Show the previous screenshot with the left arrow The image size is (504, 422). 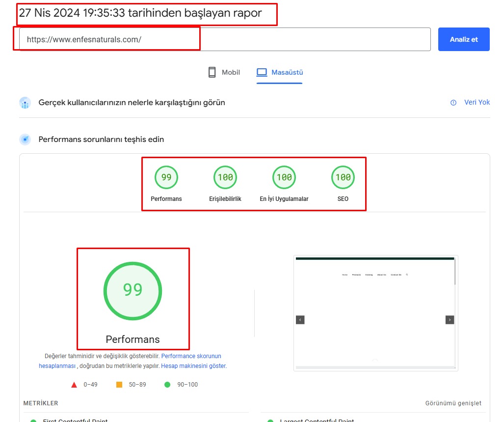point(300,320)
